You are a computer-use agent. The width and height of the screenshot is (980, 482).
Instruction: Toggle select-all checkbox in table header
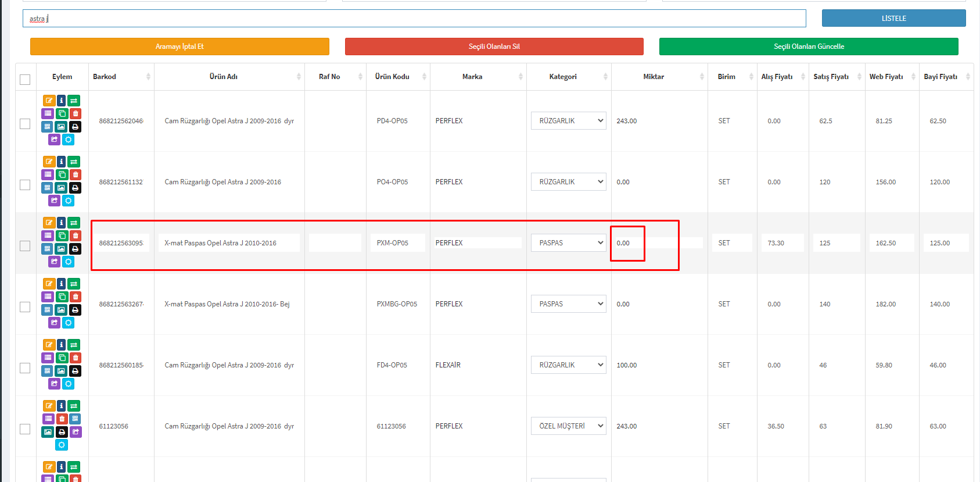pyautogui.click(x=25, y=80)
